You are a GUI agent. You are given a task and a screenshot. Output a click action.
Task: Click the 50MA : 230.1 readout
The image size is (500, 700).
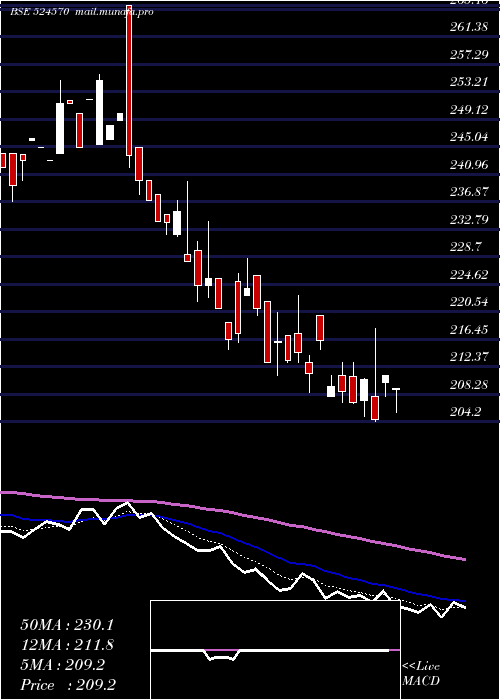[x=67, y=625]
